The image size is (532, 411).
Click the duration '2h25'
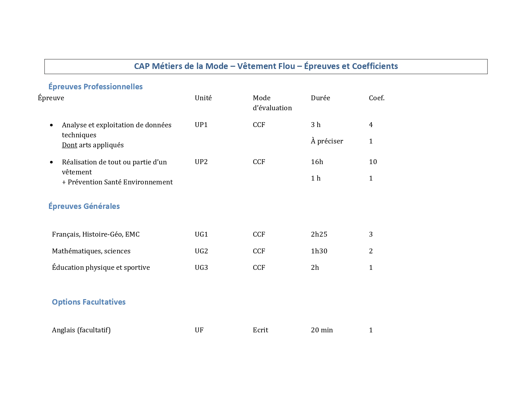pyautogui.click(x=319, y=234)
